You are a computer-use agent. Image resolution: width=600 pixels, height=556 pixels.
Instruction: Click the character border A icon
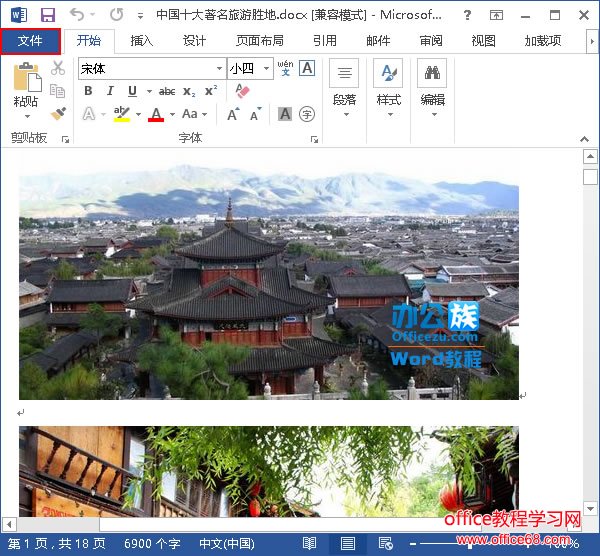pos(307,68)
